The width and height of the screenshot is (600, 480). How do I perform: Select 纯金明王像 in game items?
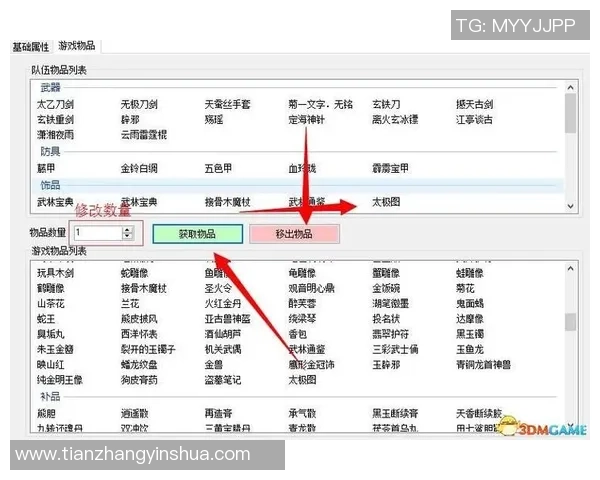[x=60, y=380]
